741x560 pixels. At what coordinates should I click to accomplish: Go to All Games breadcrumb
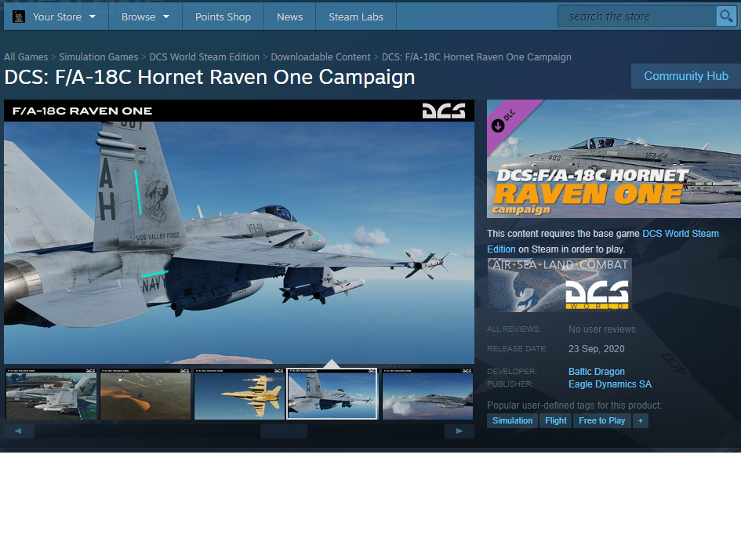(x=26, y=57)
